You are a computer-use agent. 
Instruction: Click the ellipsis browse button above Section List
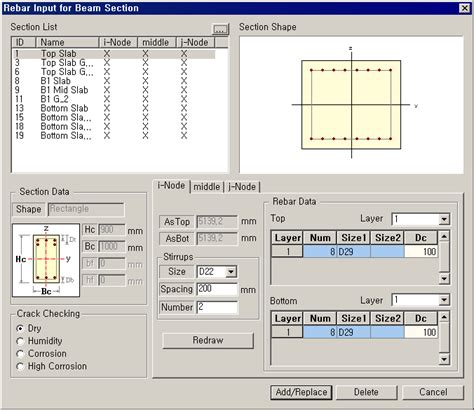tap(220, 29)
